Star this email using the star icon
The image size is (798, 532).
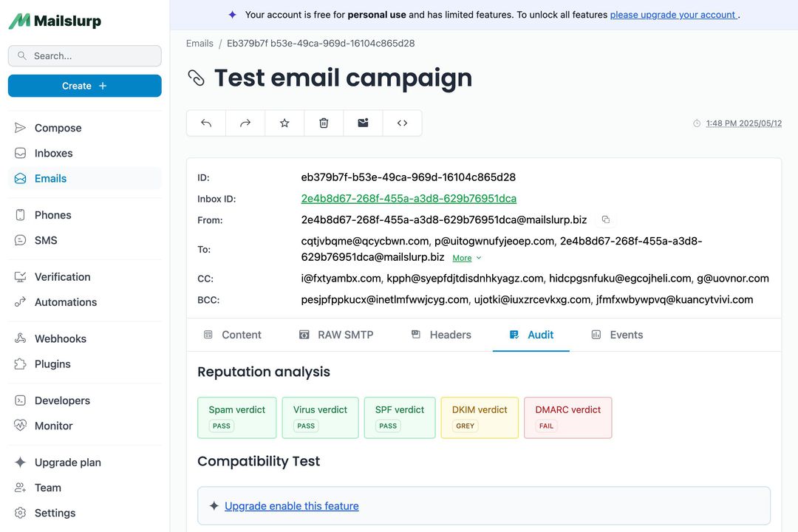(x=284, y=123)
